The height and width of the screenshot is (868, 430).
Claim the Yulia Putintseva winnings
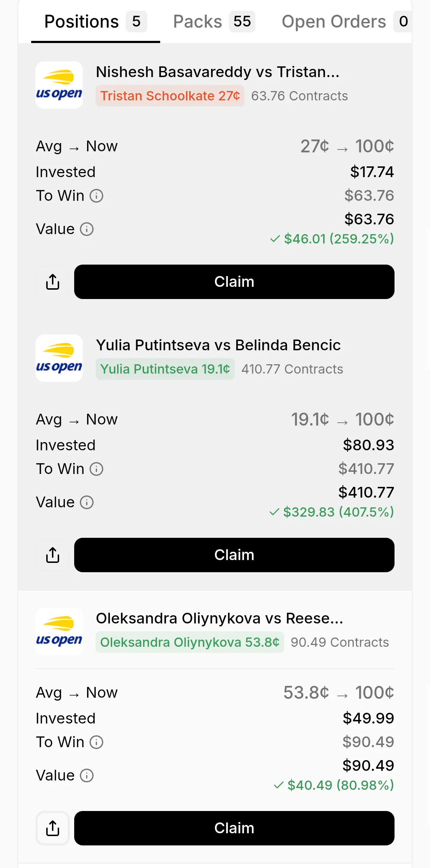pyautogui.click(x=234, y=555)
